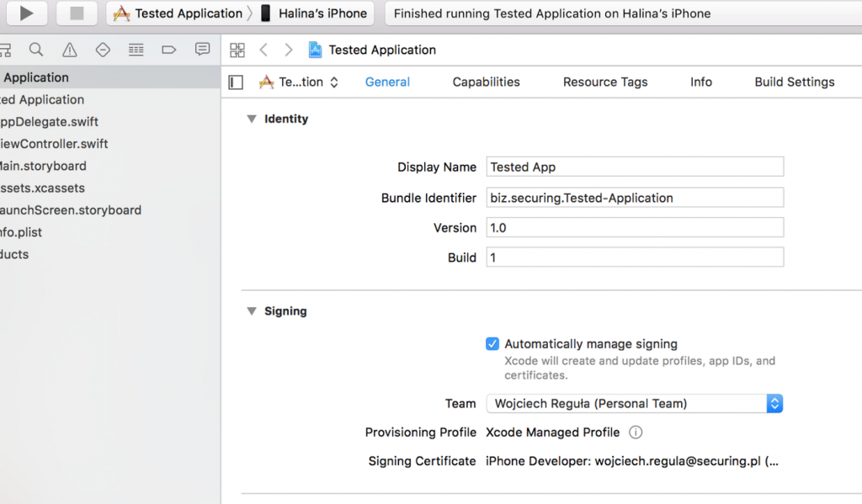The height and width of the screenshot is (504, 862).
Task: Stop the running app
Action: tap(77, 13)
